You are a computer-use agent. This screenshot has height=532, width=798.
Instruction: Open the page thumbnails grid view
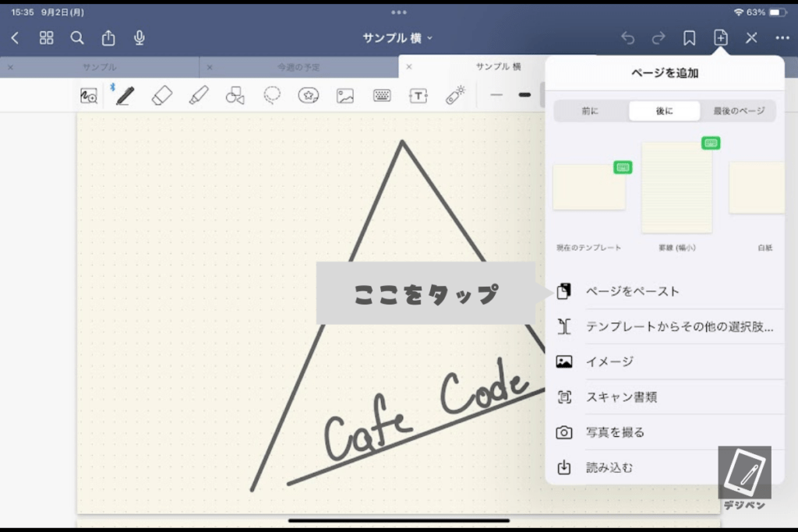coord(46,37)
